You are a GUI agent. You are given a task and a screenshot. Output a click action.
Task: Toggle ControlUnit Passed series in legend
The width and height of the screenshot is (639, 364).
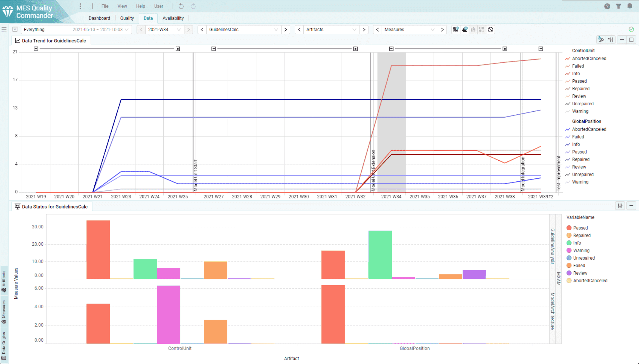(579, 81)
